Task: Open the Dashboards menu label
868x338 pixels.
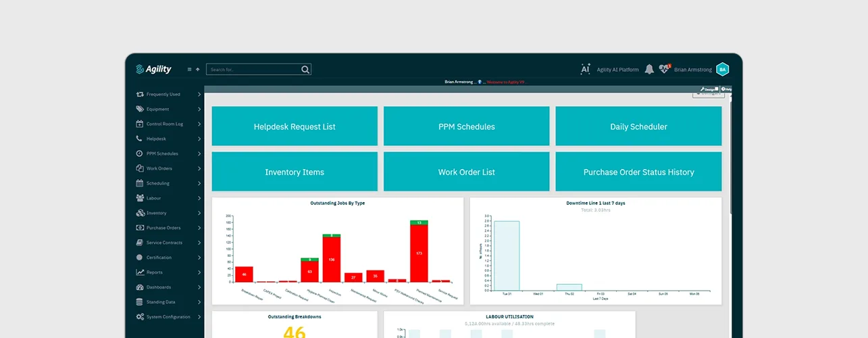Action: click(x=159, y=287)
